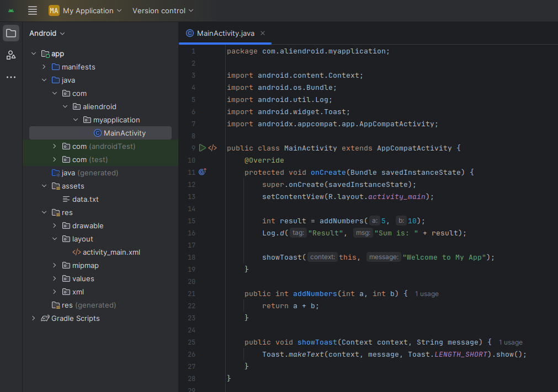This screenshot has height=392, width=558.
Task: Click the class icon on the MainActivity.java tab
Action: point(190,33)
